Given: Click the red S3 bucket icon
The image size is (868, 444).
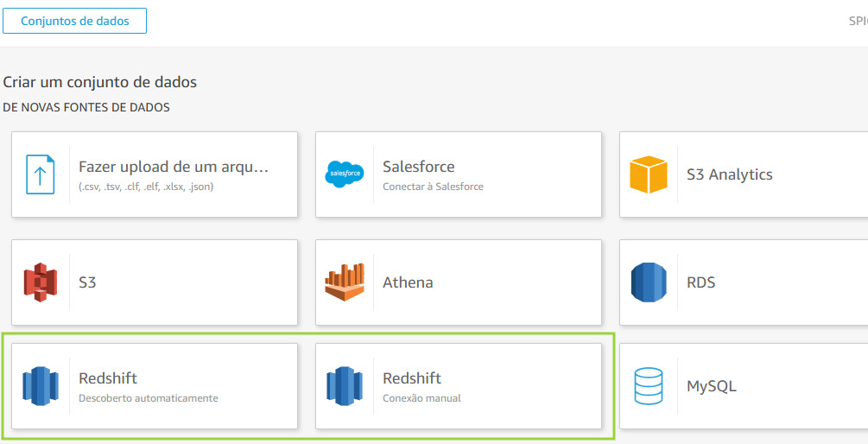Looking at the screenshot, I should coord(41,282).
